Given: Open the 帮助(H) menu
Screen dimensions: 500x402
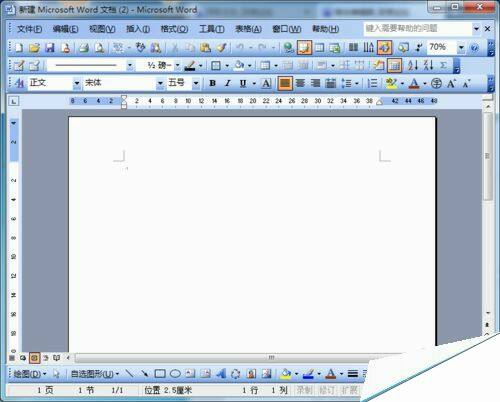Looking at the screenshot, I should coord(325,29).
